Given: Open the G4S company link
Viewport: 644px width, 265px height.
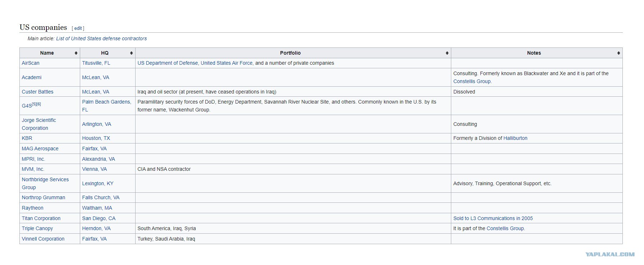Looking at the screenshot, I should pos(27,106).
